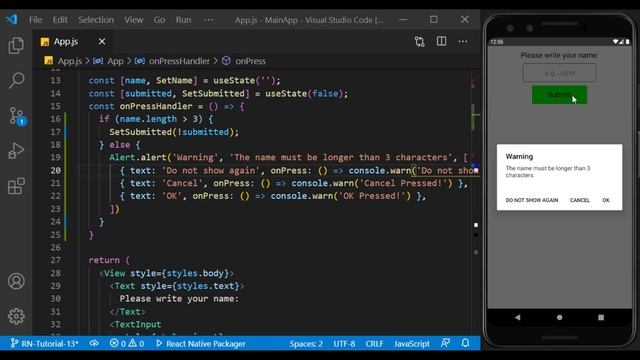Tap DO NOT SHOW AGAIN in alert dialog
The image size is (640, 360).
531,200
